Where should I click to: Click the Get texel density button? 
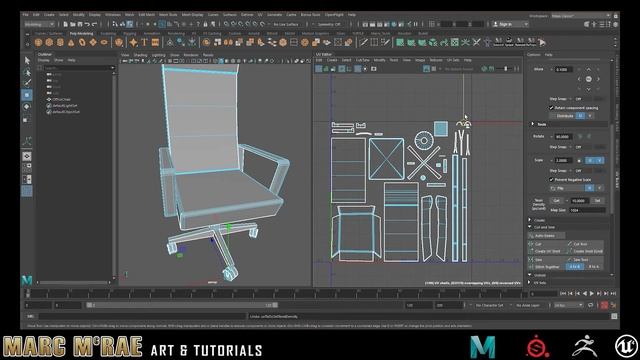[x=556, y=201]
